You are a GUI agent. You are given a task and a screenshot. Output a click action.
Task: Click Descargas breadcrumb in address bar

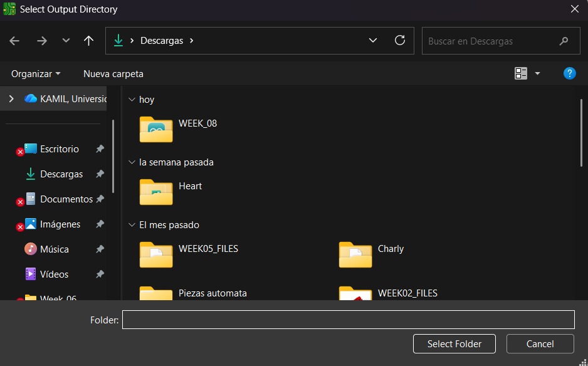162,41
